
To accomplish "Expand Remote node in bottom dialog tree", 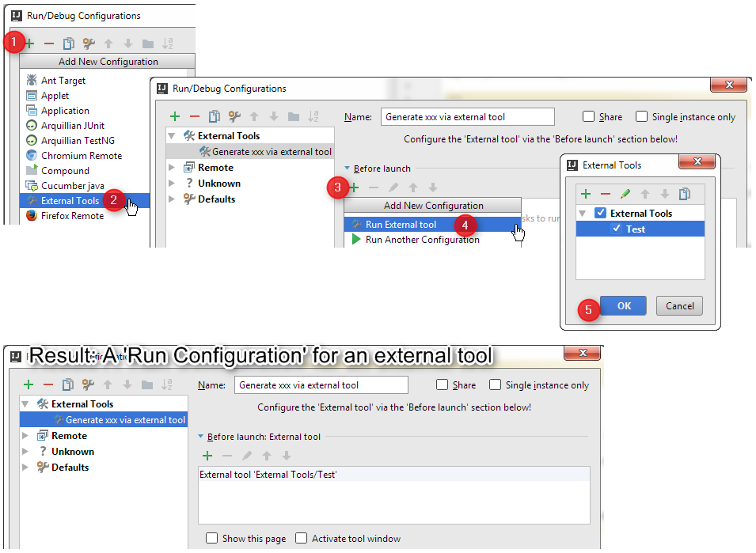I will [25, 435].
